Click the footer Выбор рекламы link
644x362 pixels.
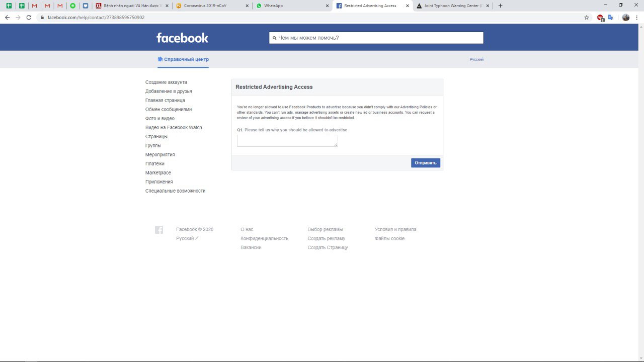pos(325,229)
